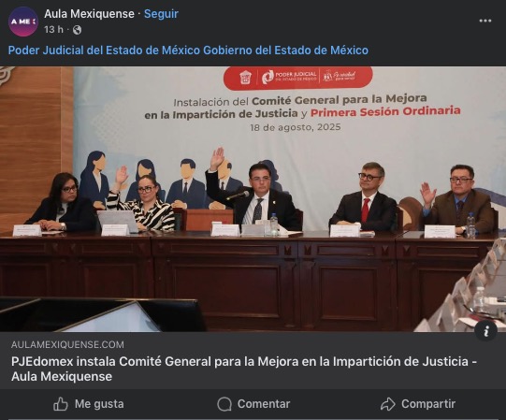This screenshot has height=420, width=506.
Task: Open Aula Mexiquense profile picture
Action: click(23, 22)
